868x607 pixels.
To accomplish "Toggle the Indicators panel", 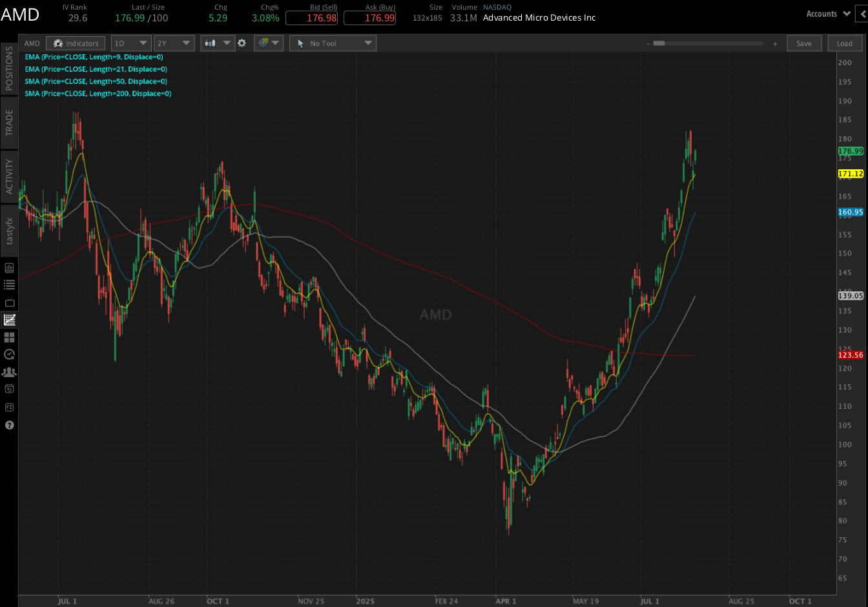I will click(76, 43).
